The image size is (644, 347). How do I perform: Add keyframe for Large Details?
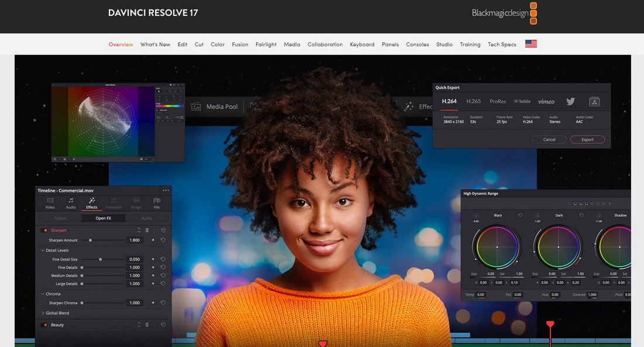153,284
